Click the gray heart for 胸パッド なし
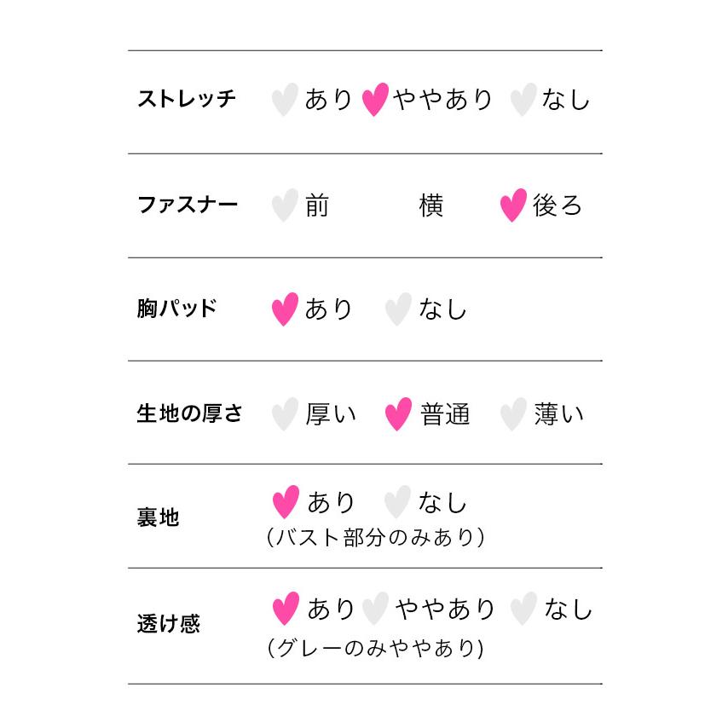The image size is (728, 728). [398, 309]
